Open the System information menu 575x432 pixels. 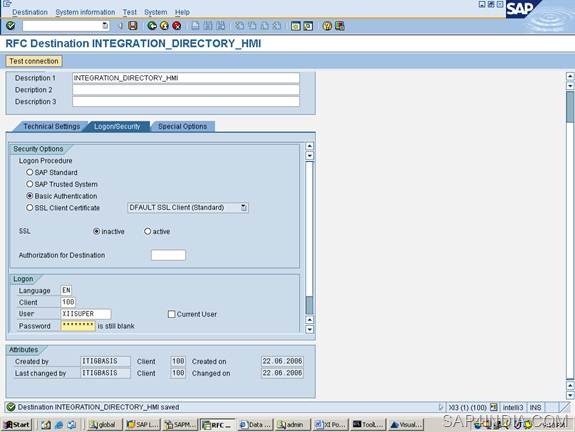click(x=85, y=12)
